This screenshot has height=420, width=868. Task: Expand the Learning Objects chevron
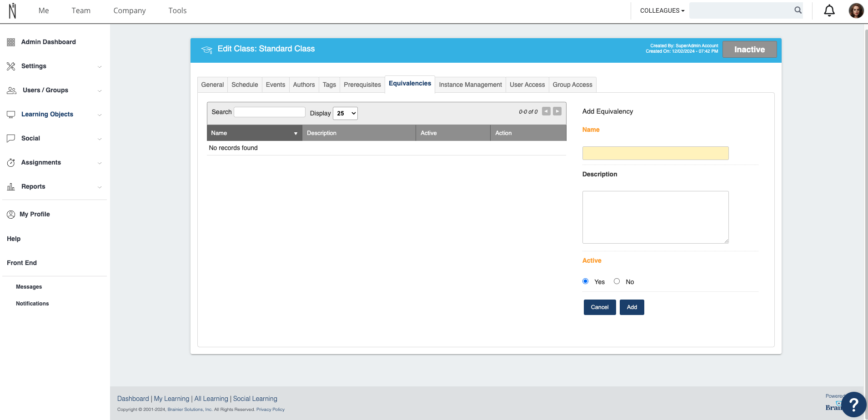(x=100, y=115)
